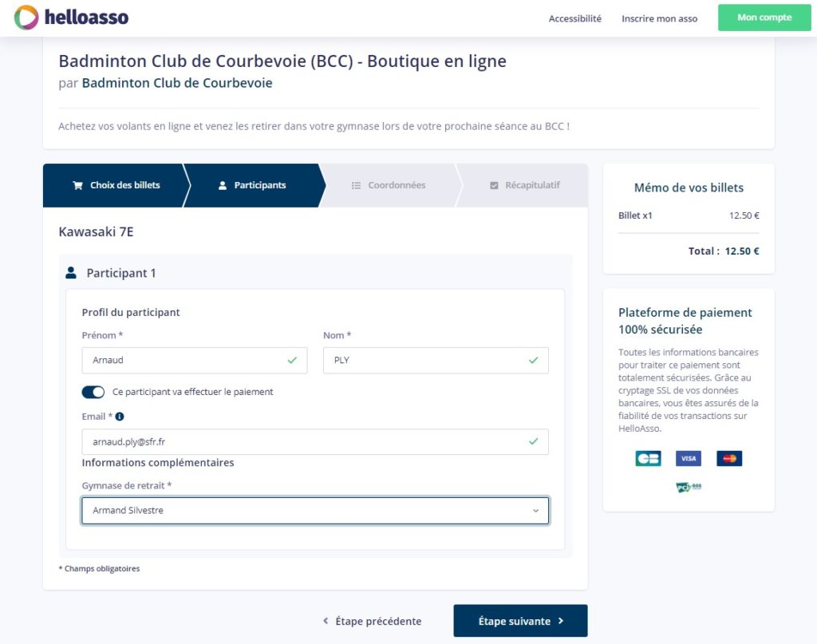Click the PCI DSS security badge

point(689,487)
